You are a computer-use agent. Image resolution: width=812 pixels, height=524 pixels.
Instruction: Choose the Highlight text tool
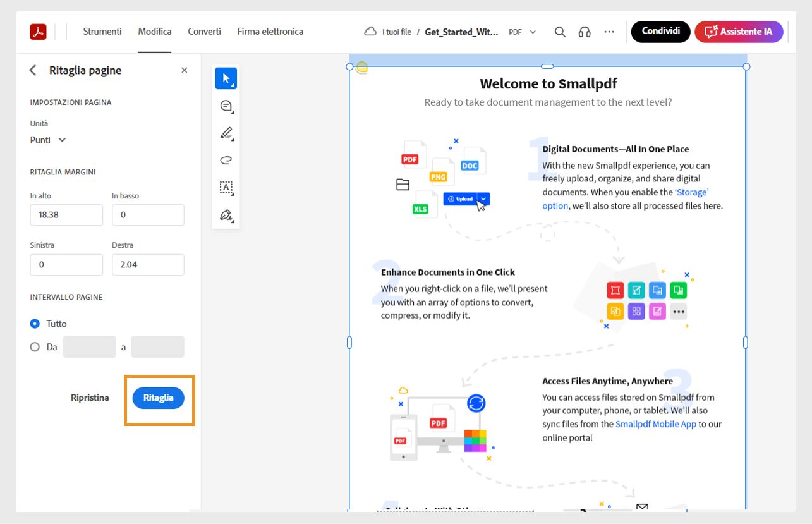226,133
